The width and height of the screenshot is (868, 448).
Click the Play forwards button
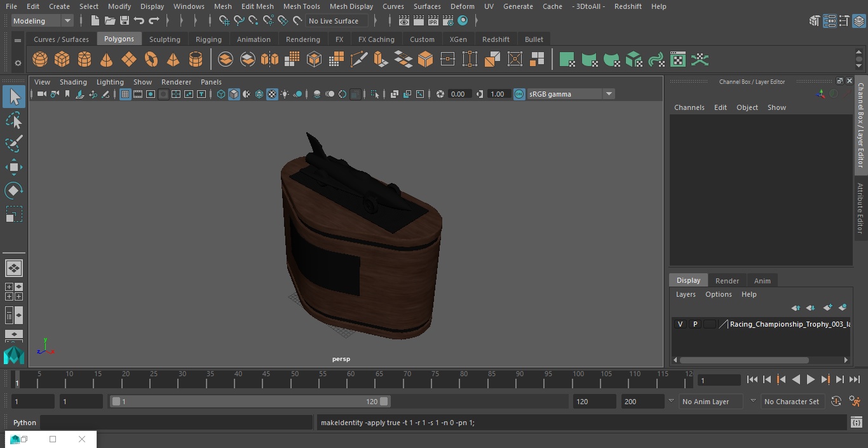coord(811,379)
